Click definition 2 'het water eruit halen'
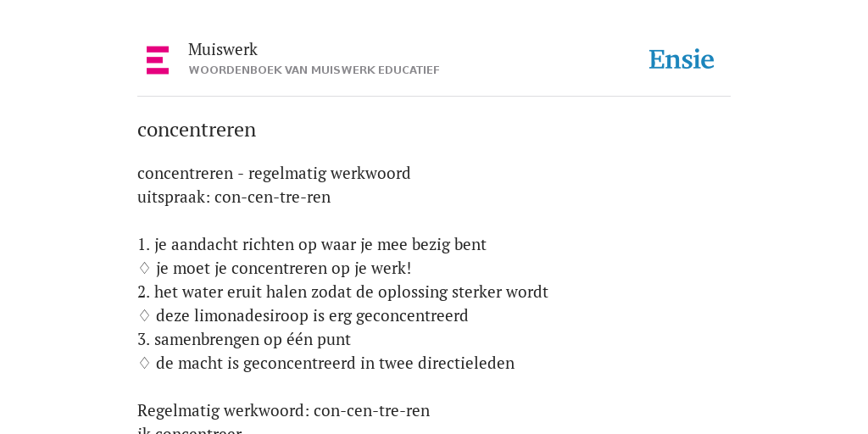The width and height of the screenshot is (868, 434). pos(342,292)
